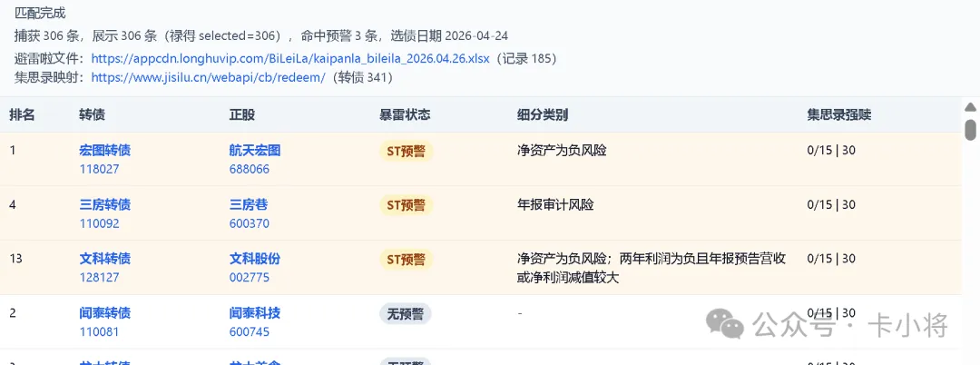Image resolution: width=980 pixels, height=365 pixels.
Task: Click the 净资产为负风险 cell for 宏图转债
Action: tap(562, 151)
